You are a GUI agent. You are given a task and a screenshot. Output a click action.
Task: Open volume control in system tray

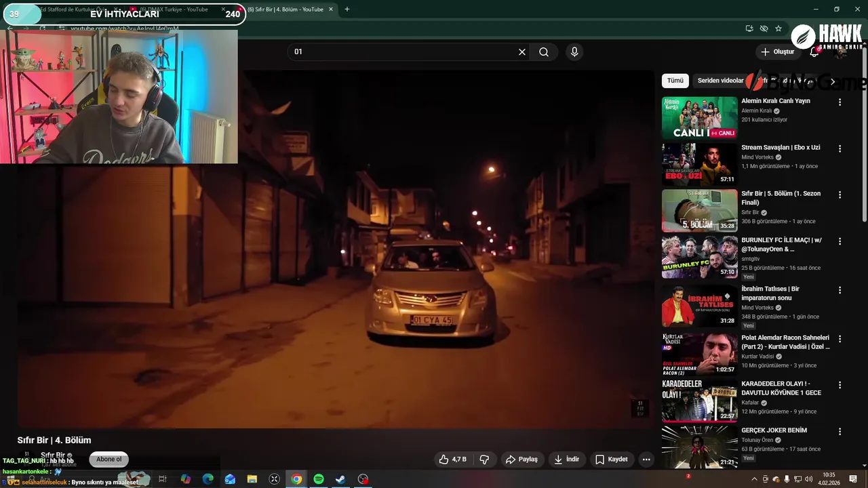[x=808, y=479]
